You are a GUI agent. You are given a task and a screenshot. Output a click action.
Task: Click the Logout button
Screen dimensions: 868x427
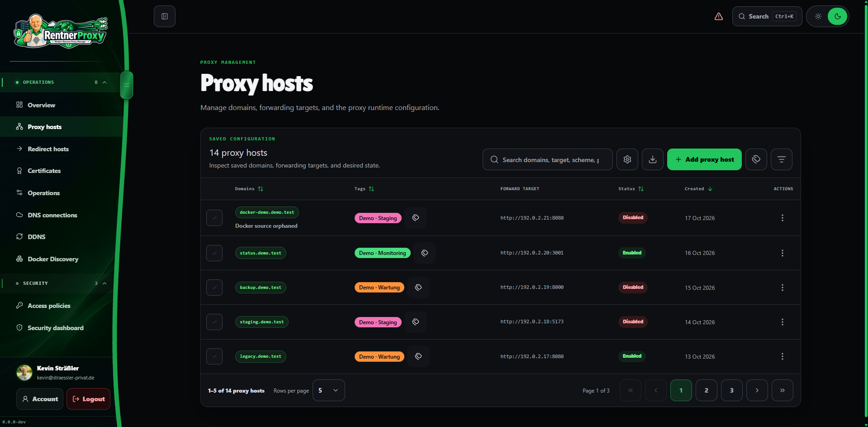point(88,399)
